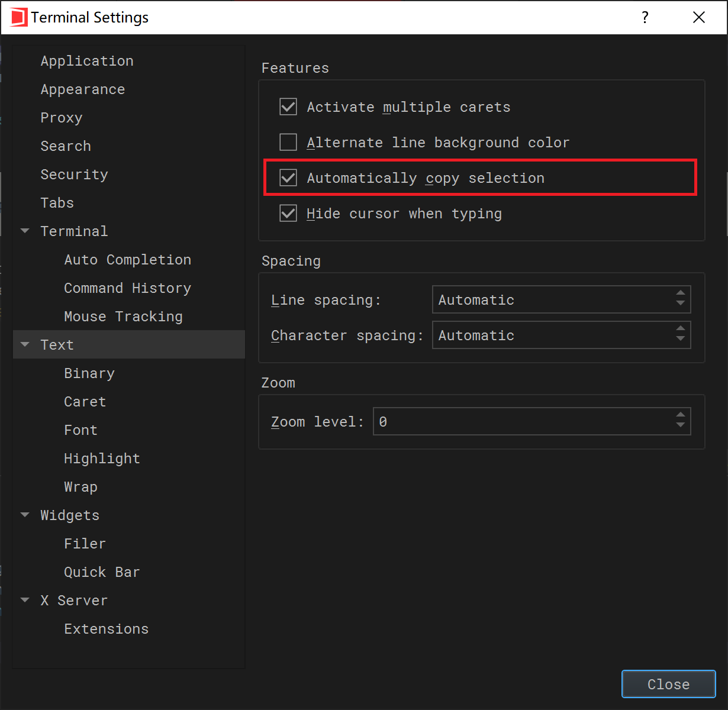
Task: Increase Zoom level with up arrow
Action: [x=681, y=415]
